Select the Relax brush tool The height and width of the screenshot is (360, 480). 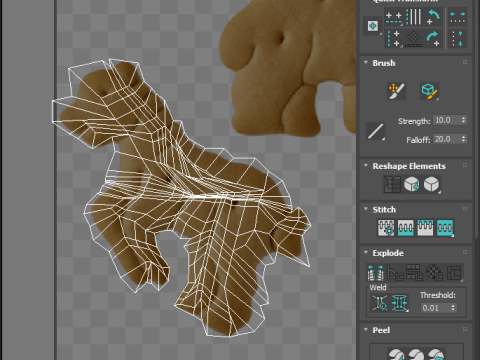(x=429, y=91)
